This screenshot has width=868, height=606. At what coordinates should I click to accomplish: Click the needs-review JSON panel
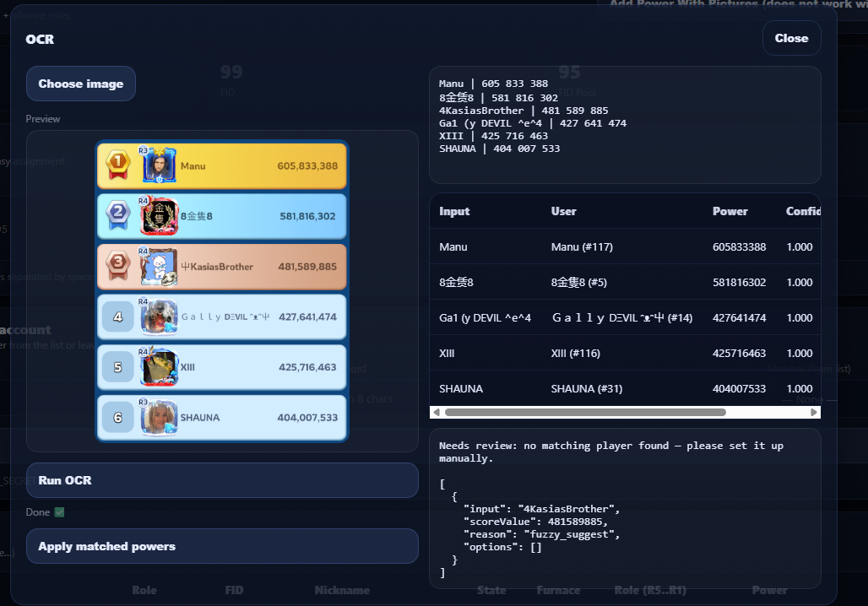tap(625, 506)
